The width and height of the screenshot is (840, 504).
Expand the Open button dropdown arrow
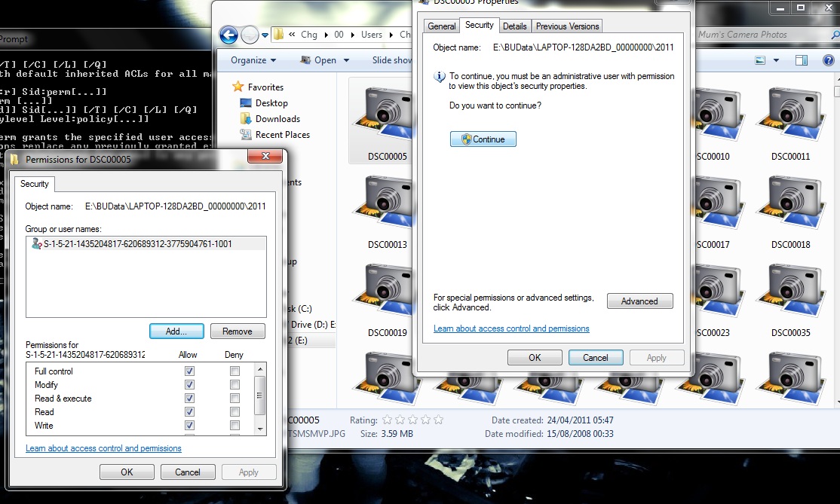point(346,60)
